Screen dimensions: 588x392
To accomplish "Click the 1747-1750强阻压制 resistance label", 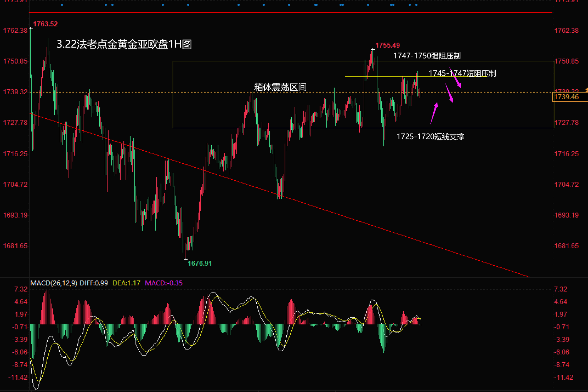I will click(x=427, y=56).
